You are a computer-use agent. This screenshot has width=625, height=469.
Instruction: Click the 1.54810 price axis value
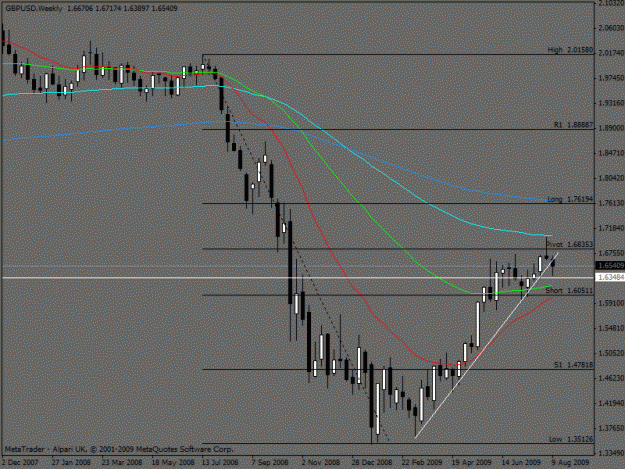(x=611, y=328)
